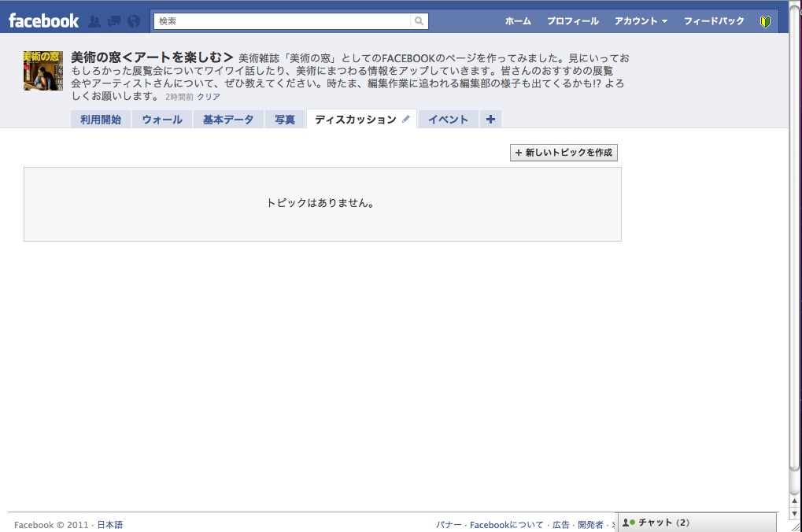This screenshot has height=532, width=802.
Task: Click the scroll down arrow on scrollbar
Action: click(795, 512)
